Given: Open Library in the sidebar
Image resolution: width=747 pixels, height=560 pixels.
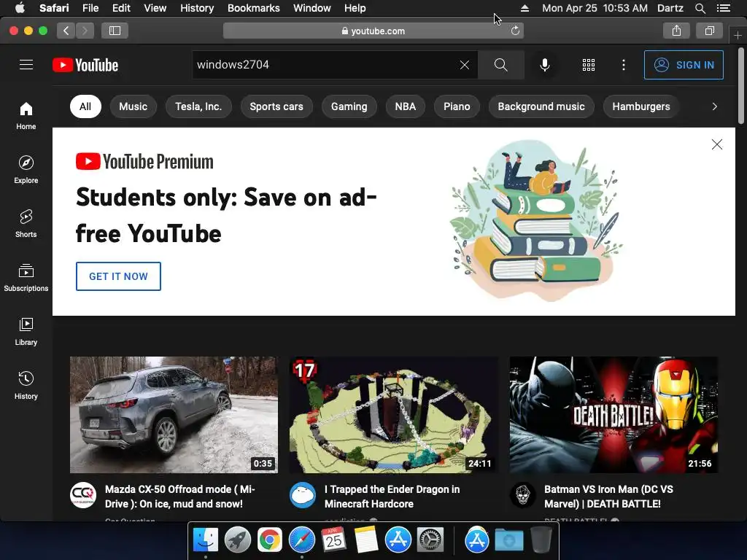Looking at the screenshot, I should pyautogui.click(x=26, y=332).
